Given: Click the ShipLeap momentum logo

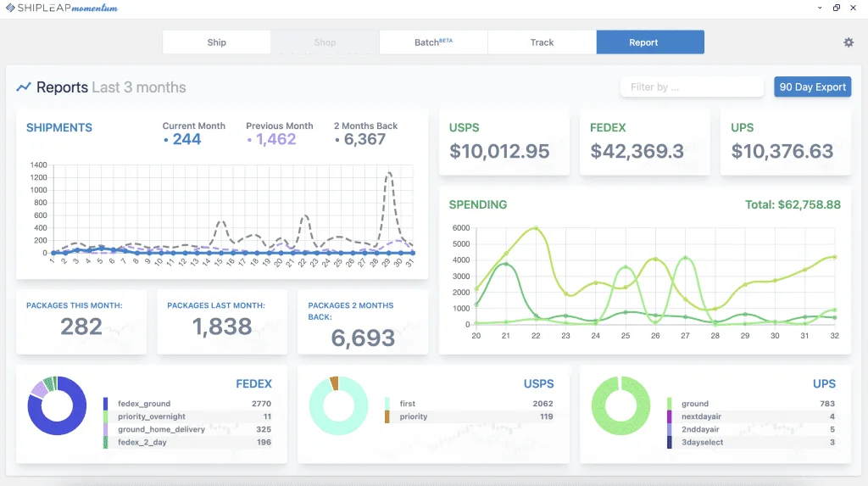Looking at the screenshot, I should 62,8.
